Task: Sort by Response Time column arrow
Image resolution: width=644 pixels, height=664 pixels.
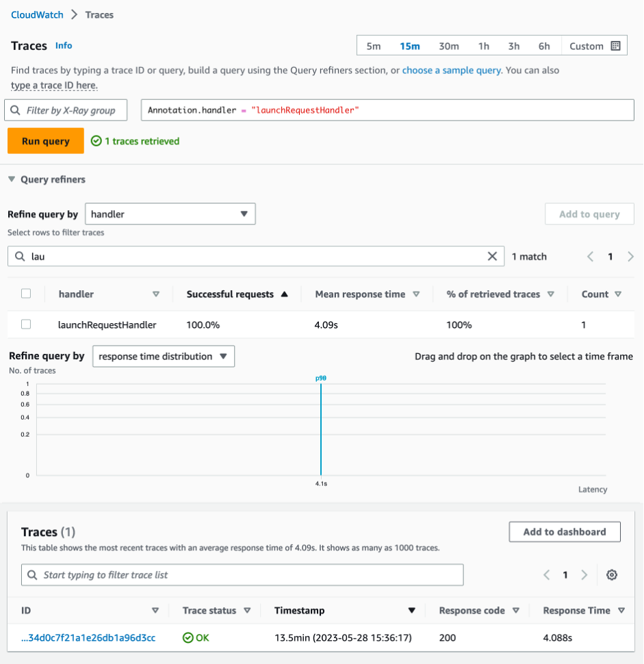Action: click(x=621, y=611)
